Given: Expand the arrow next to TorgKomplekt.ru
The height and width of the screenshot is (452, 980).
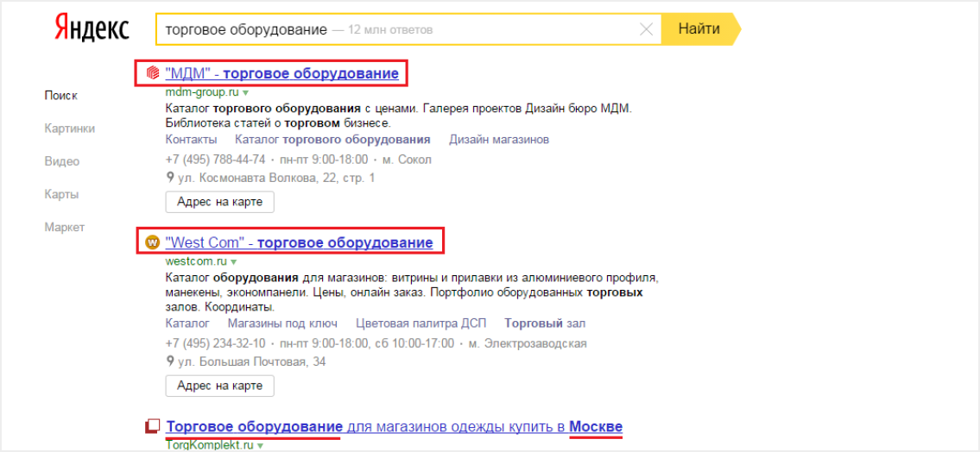Looking at the screenshot, I should pyautogui.click(x=259, y=446).
